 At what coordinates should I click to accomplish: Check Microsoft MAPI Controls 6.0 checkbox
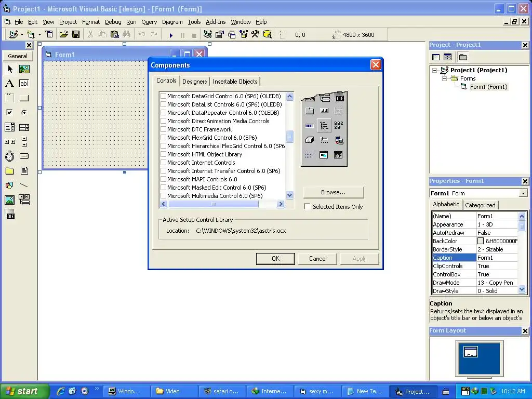(x=163, y=179)
